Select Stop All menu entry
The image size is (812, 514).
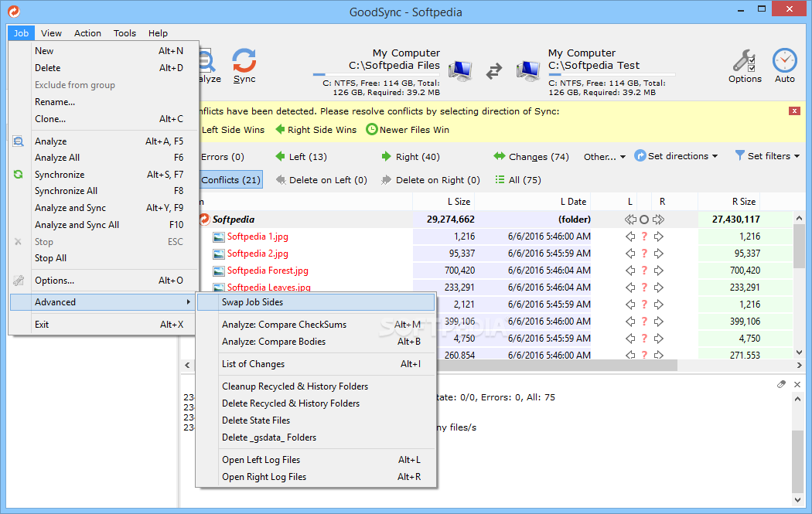click(104, 258)
